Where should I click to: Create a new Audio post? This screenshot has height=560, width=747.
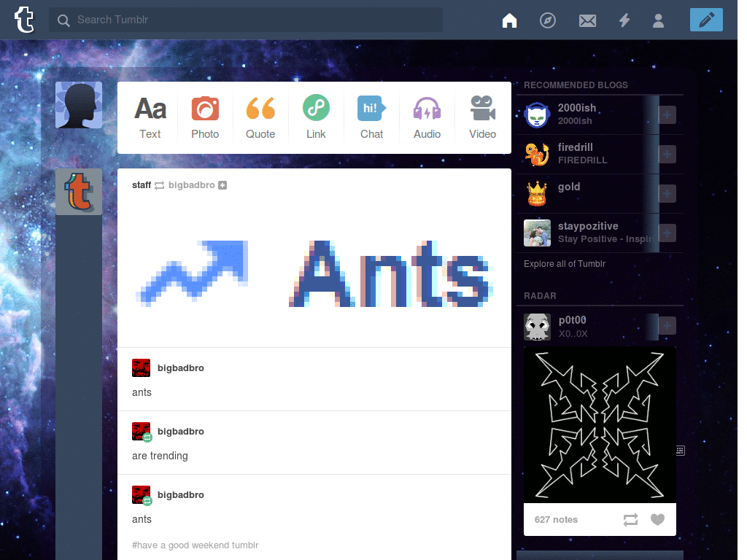[x=427, y=117]
